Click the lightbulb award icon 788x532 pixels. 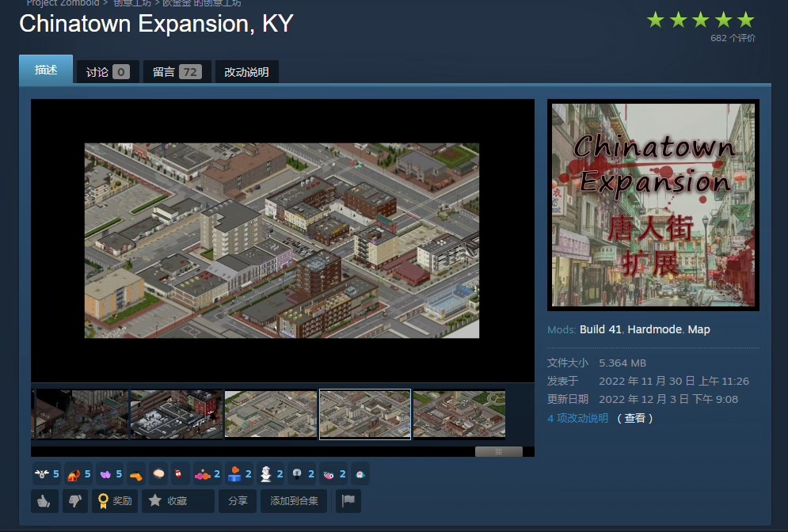pyautogui.click(x=303, y=474)
